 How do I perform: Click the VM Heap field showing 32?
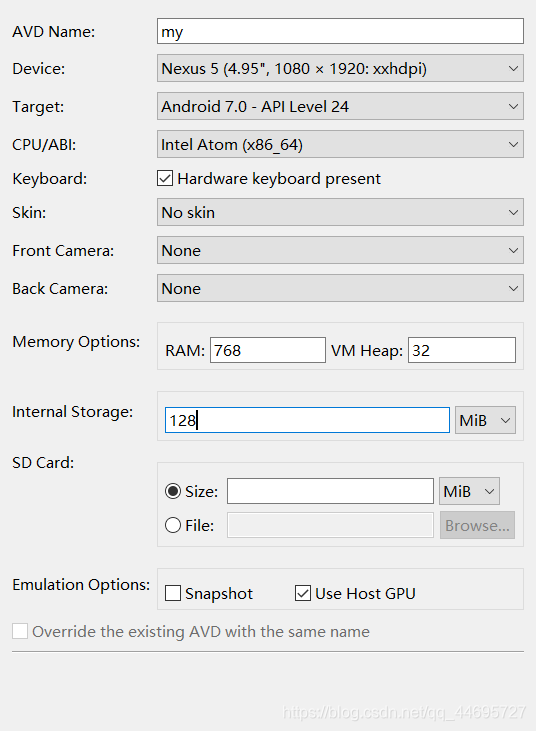[x=462, y=350]
